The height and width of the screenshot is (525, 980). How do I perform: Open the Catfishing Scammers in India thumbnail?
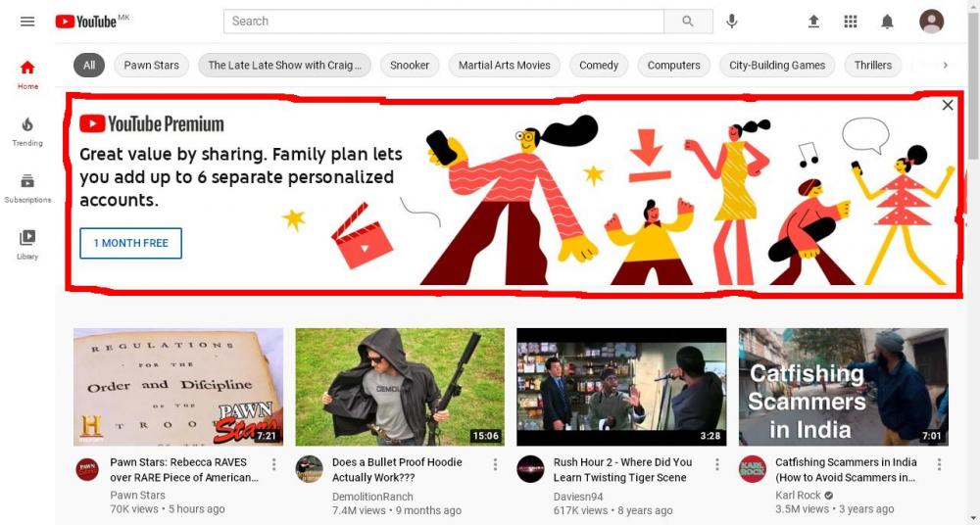point(843,387)
